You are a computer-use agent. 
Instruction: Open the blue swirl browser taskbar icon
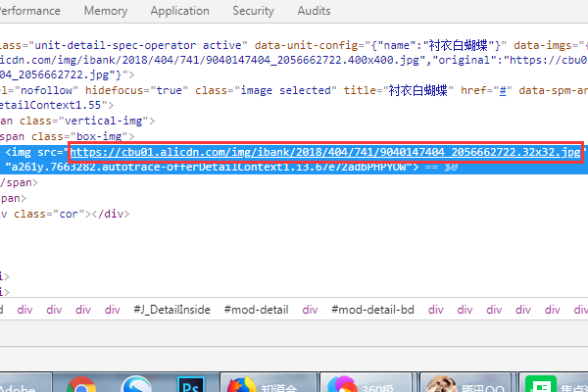pos(136,384)
